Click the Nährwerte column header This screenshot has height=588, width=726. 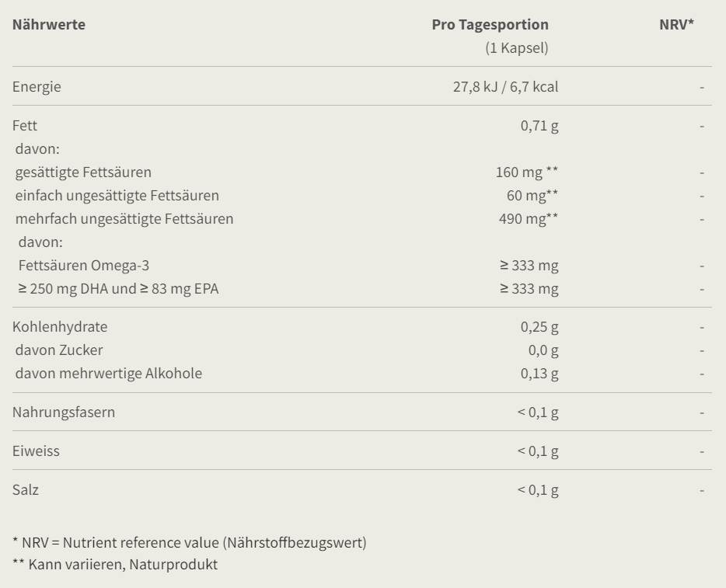pos(49,25)
